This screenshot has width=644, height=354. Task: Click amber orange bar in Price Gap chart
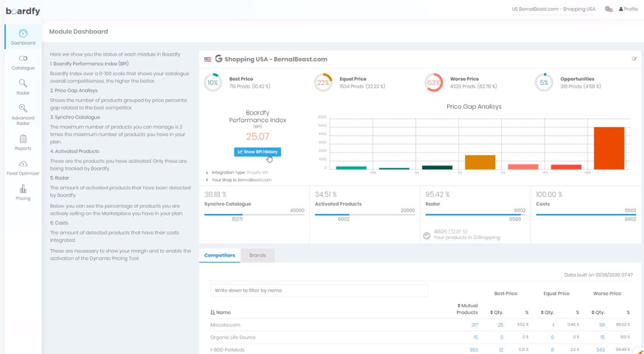pos(480,162)
